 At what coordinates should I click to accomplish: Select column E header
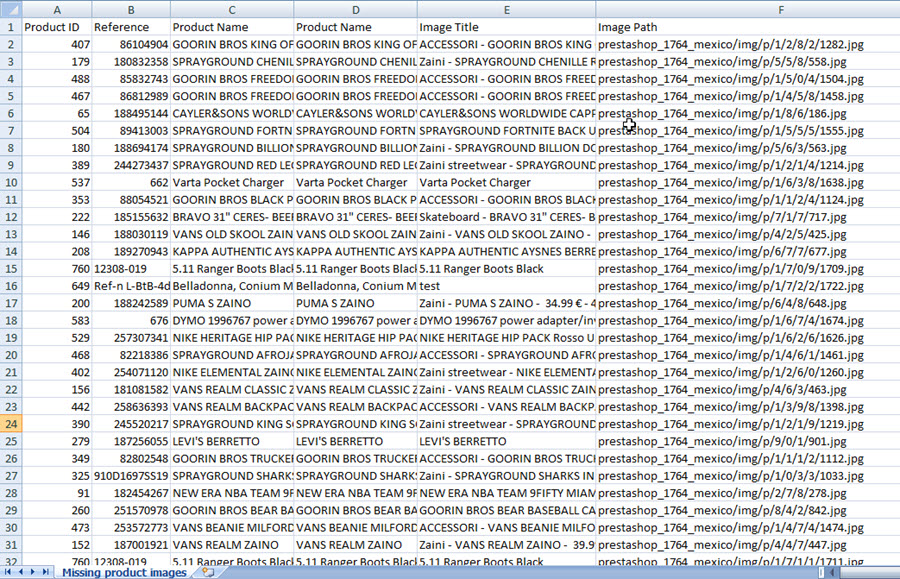[507, 10]
